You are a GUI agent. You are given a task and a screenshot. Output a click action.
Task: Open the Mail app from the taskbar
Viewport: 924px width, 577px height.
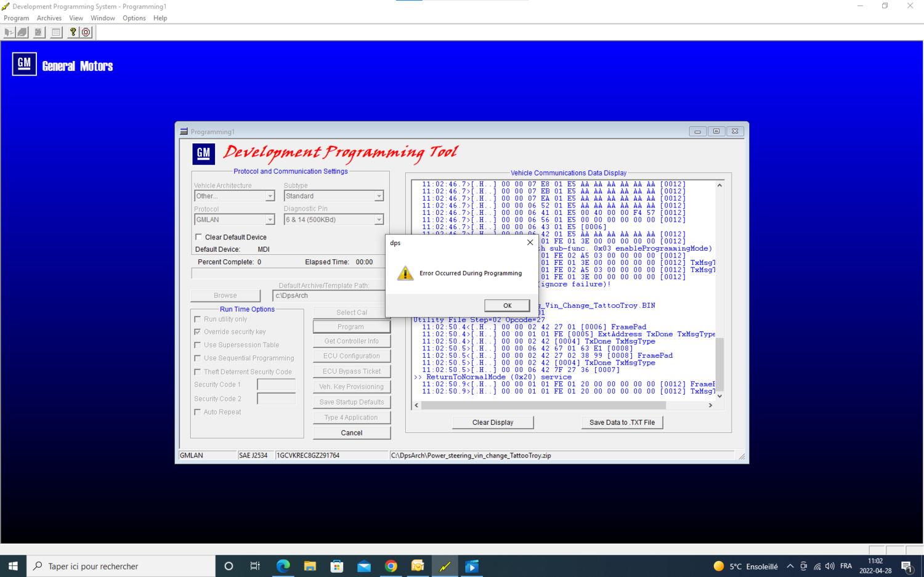[364, 566]
